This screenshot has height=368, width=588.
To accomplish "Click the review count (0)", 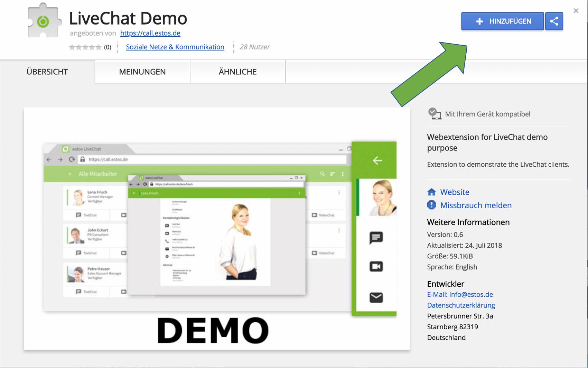I will [x=108, y=47].
